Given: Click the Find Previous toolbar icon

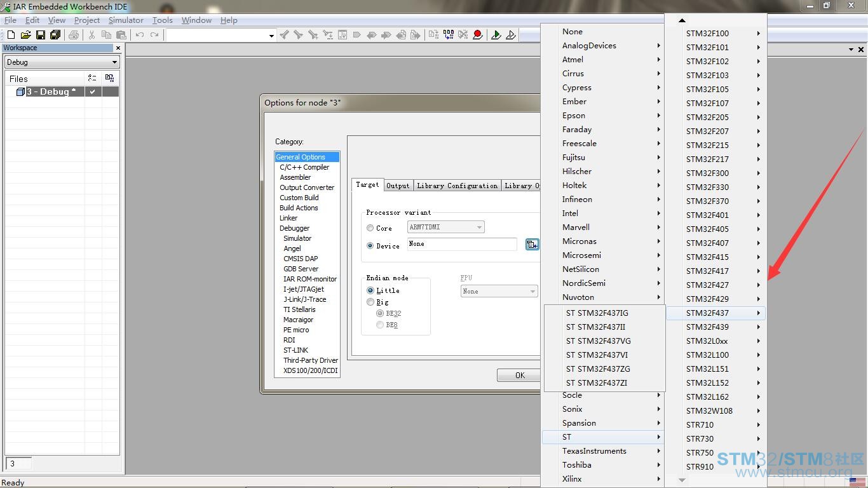Looking at the screenshot, I should (x=284, y=35).
